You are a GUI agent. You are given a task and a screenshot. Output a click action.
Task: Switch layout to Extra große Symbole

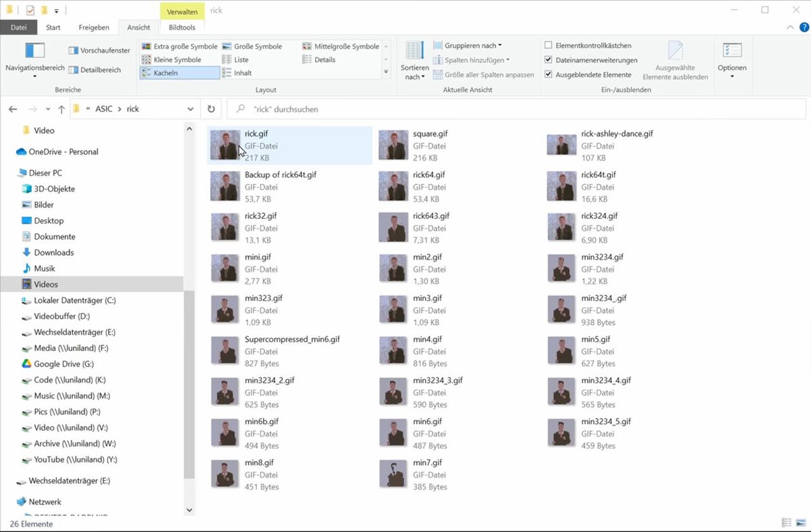(x=179, y=47)
